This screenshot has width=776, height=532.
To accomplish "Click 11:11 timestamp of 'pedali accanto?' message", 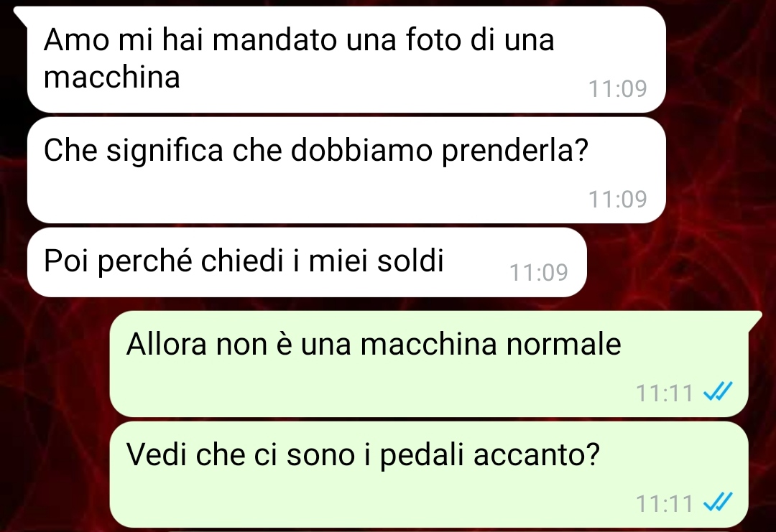I will [664, 504].
